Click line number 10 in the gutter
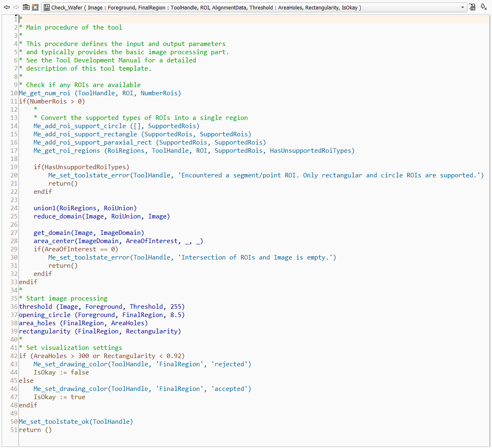492x448 pixels. (x=14, y=93)
